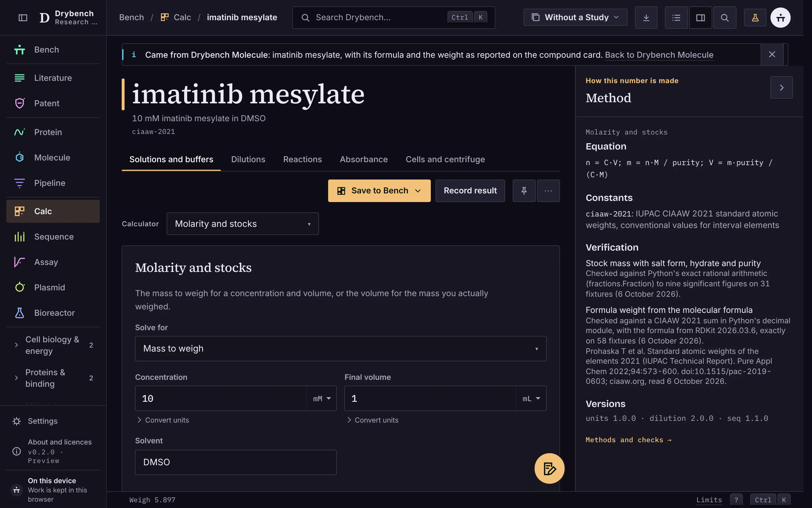Select Calc in the sidebar
This screenshot has height=508, width=812.
pos(53,211)
